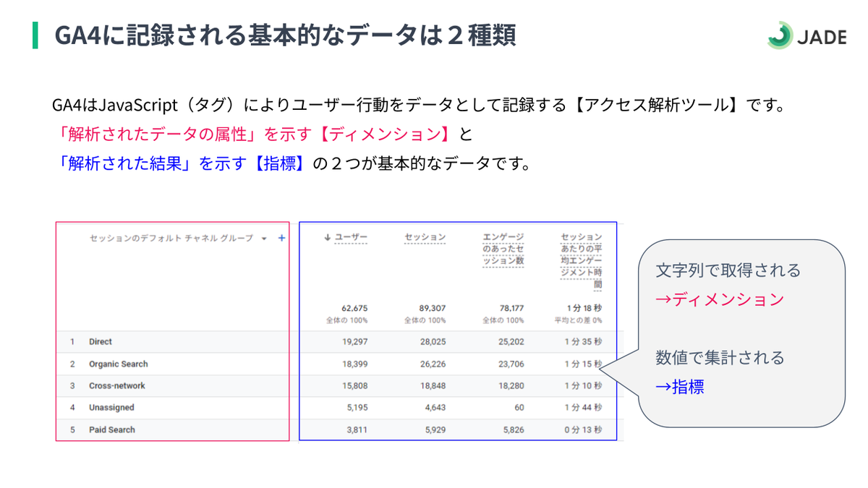868x488 pixels.
Task: Click the slide title GA4に記録される基本的なデータは2種類
Action: 285,35
